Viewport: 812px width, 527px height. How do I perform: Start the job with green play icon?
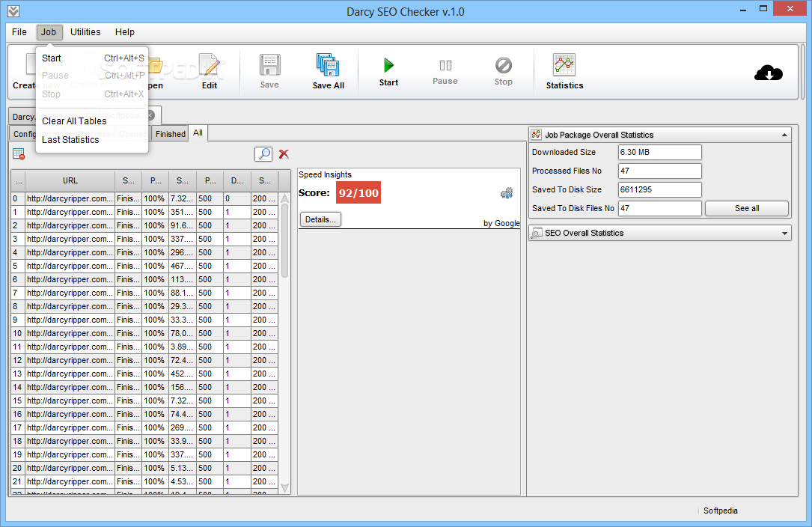[x=389, y=65]
